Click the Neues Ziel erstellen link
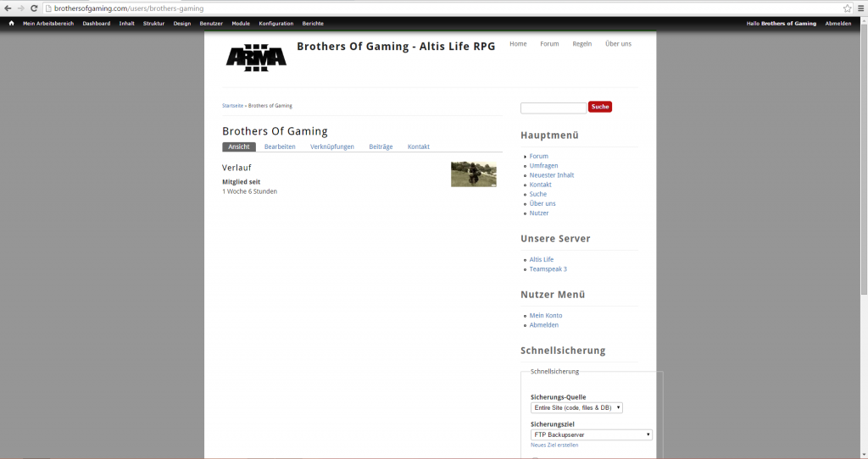The height and width of the screenshot is (459, 868). point(554,445)
